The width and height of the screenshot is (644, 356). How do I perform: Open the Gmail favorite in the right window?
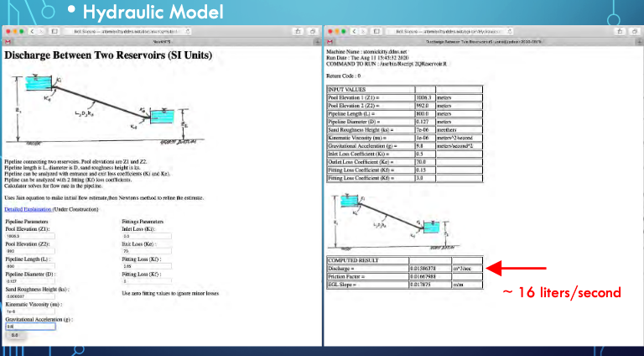point(330,41)
